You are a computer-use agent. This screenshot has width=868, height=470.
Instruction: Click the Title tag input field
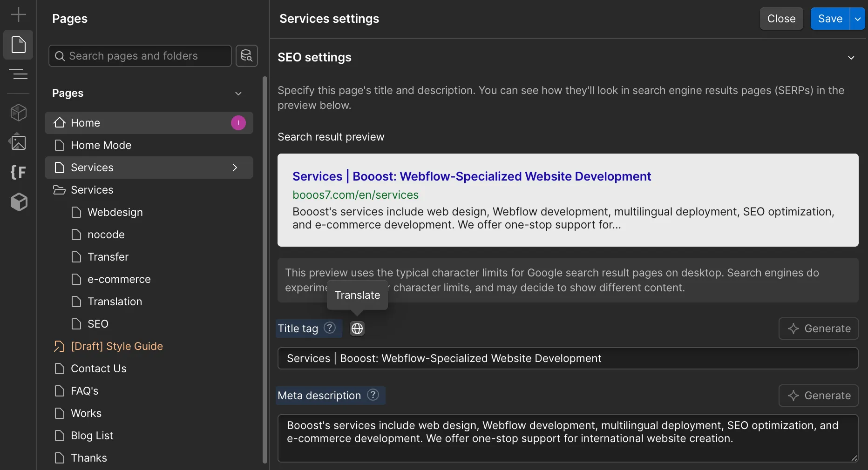click(x=568, y=358)
